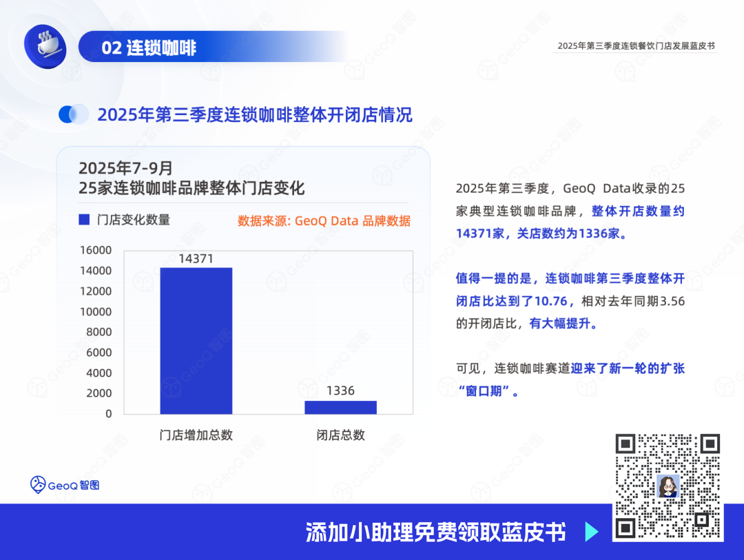Click chart title '2025年7-9月'
The height and width of the screenshot is (560, 744).
[x=126, y=168]
